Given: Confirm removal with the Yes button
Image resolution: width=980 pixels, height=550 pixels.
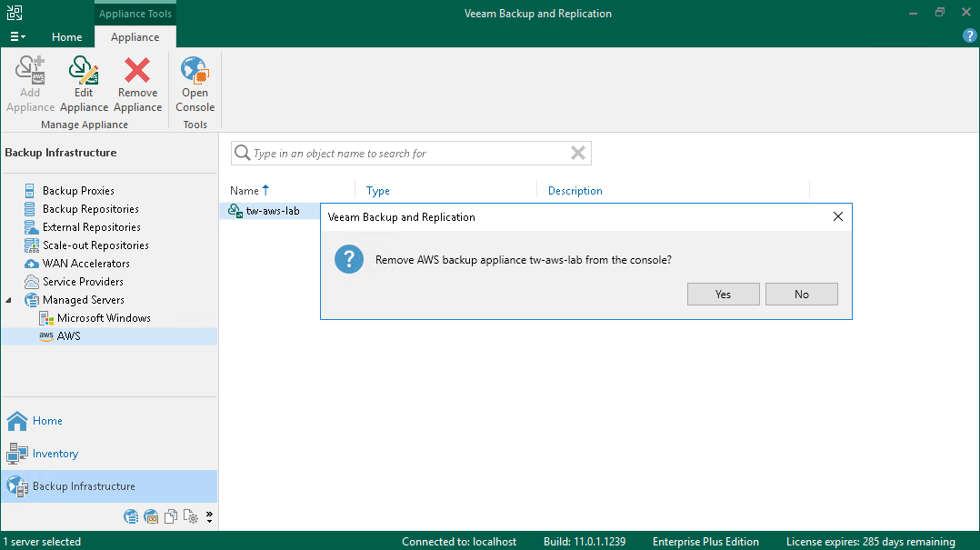Looking at the screenshot, I should (723, 294).
